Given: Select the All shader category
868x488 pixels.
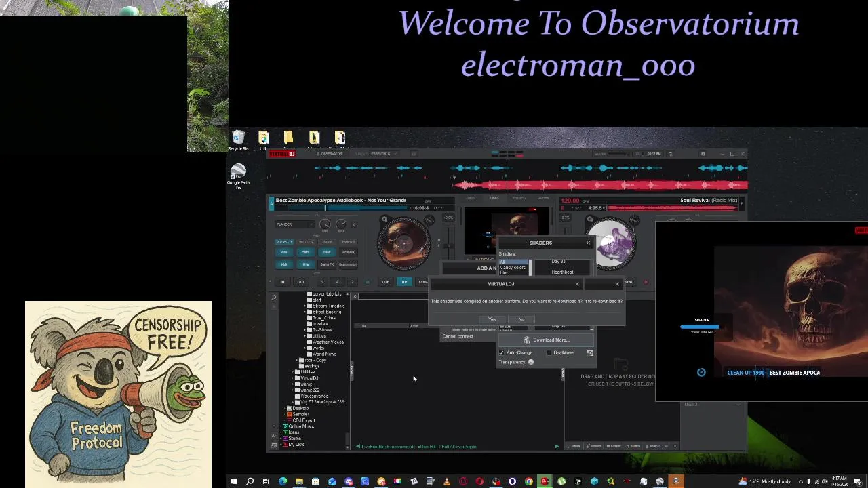Looking at the screenshot, I should [513, 262].
